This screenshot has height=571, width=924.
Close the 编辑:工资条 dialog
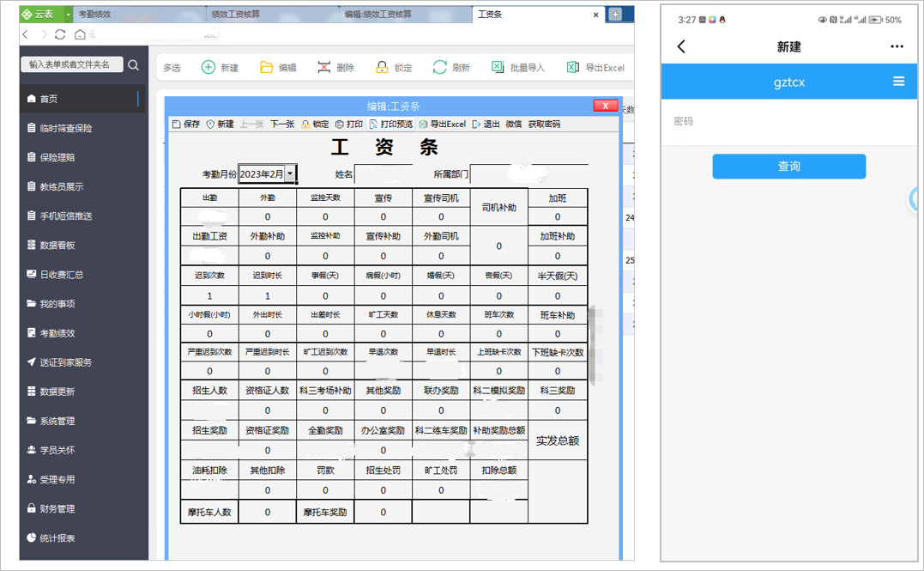[605, 106]
